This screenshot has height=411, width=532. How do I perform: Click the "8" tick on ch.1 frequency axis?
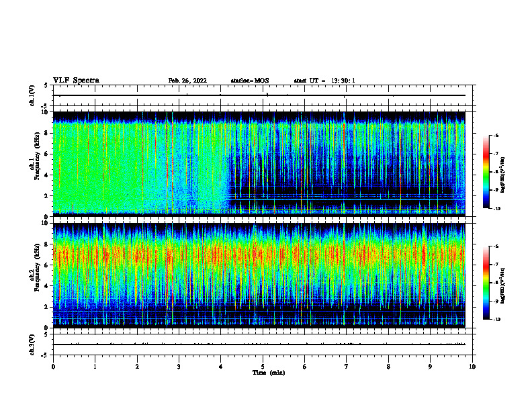pos(47,133)
